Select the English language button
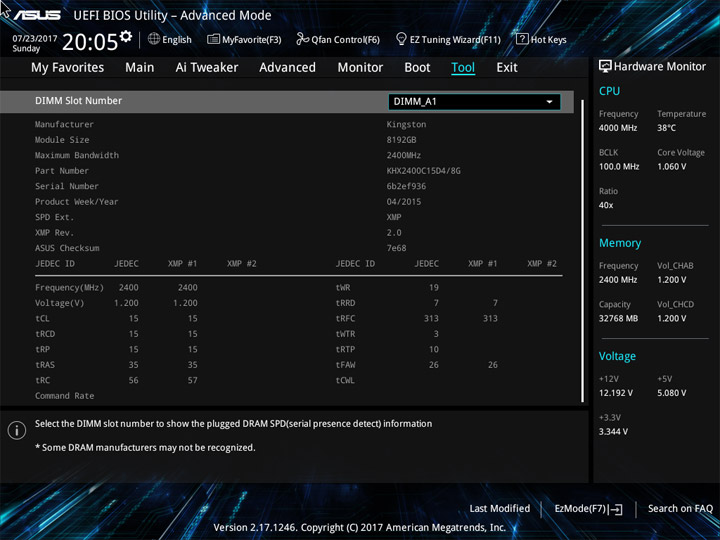The image size is (720, 540). coord(170,39)
